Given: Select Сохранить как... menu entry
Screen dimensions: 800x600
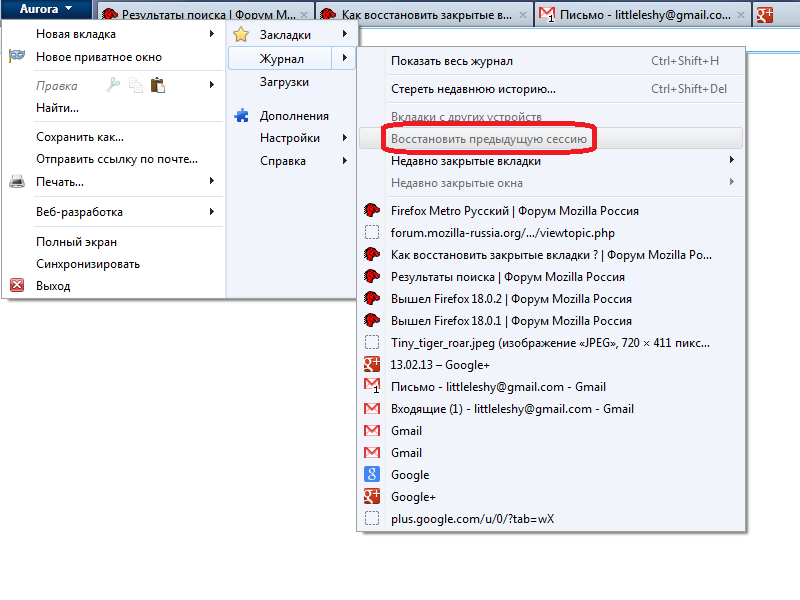Looking at the screenshot, I should pyautogui.click(x=80, y=137).
